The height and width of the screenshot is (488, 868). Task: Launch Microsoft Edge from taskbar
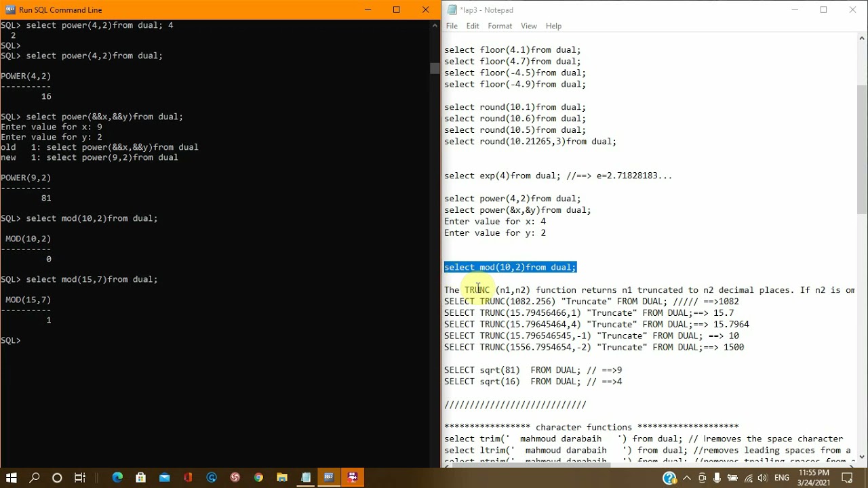coord(117,478)
